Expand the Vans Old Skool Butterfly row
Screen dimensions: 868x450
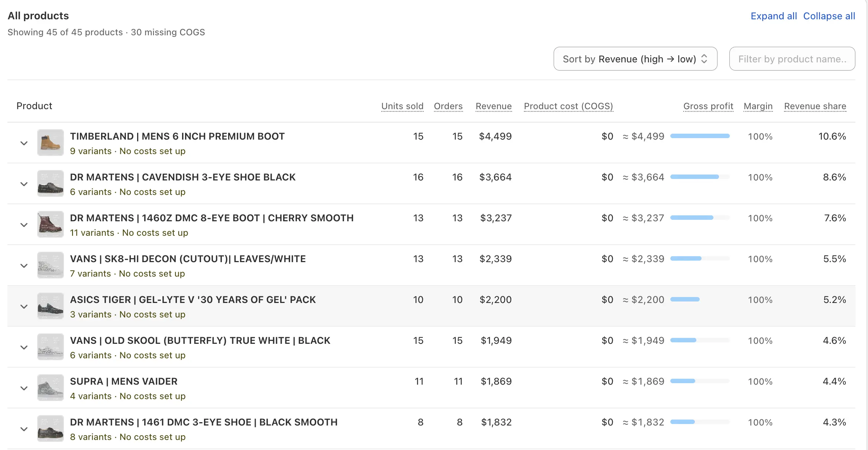click(24, 347)
